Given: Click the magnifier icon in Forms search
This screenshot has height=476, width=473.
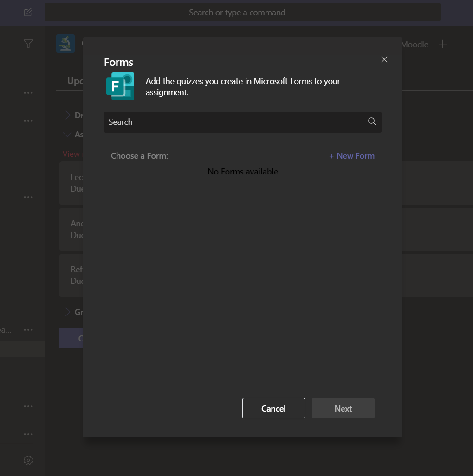Looking at the screenshot, I should click(x=372, y=122).
